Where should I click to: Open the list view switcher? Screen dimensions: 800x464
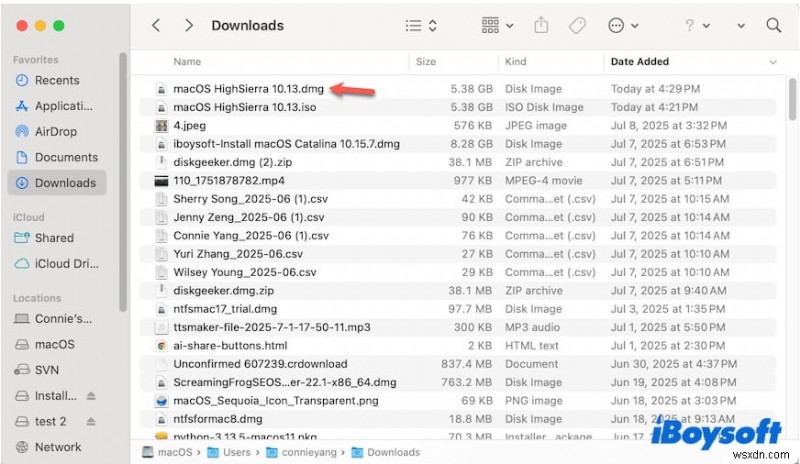(x=421, y=25)
